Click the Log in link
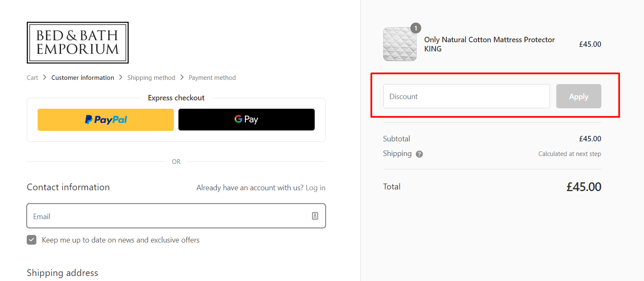The width and height of the screenshot is (644, 281). click(x=316, y=188)
